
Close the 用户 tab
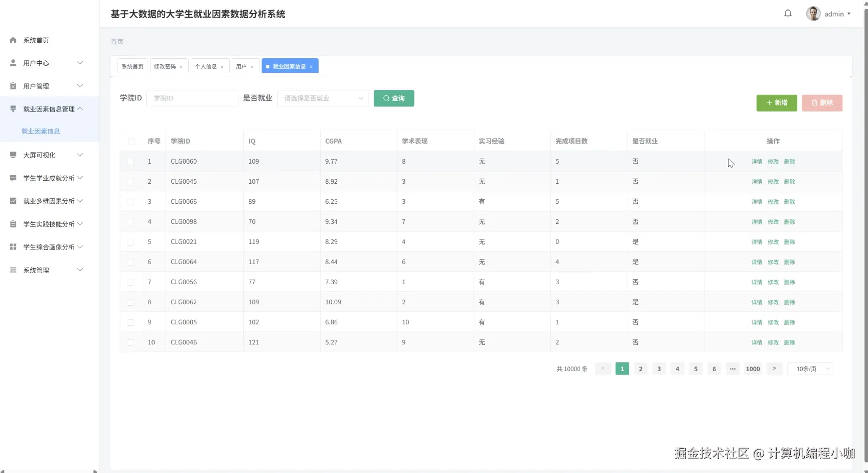(x=252, y=67)
